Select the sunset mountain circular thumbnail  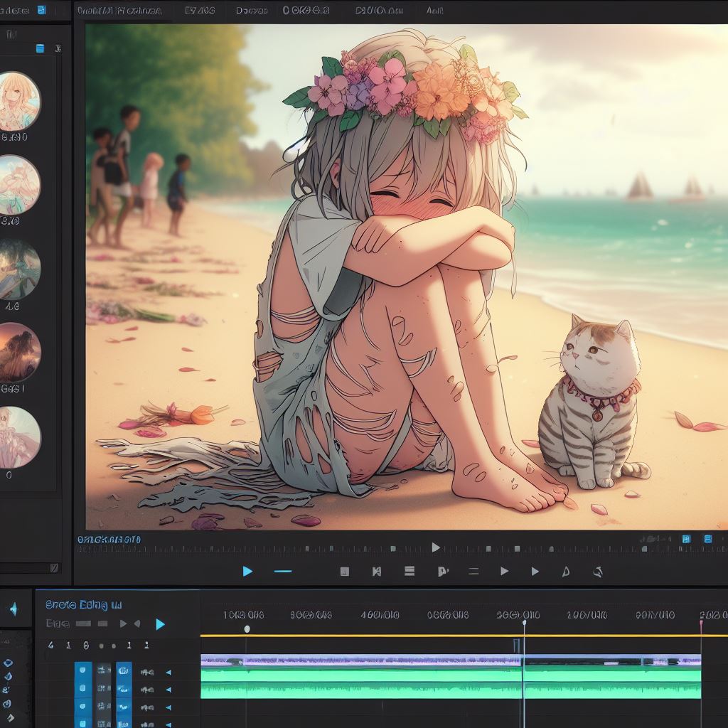tap(19, 353)
